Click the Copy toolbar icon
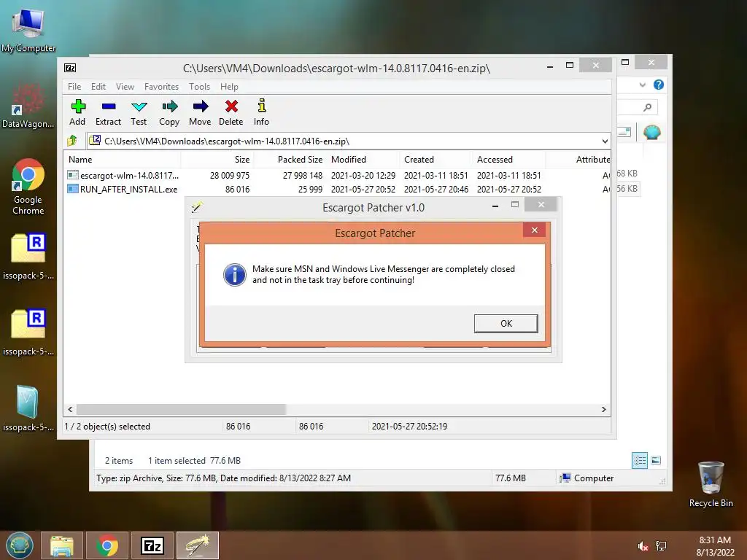Image resolution: width=747 pixels, height=560 pixels. pyautogui.click(x=169, y=113)
